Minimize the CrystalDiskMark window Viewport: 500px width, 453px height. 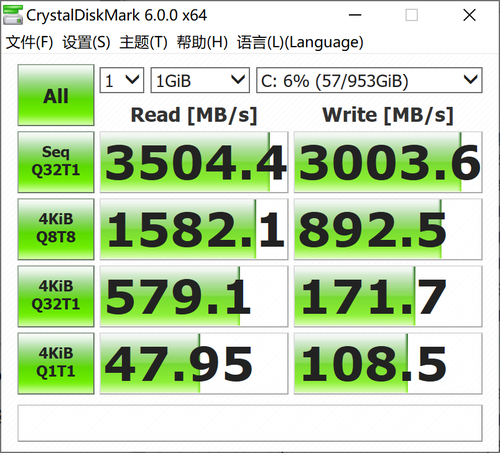355,15
